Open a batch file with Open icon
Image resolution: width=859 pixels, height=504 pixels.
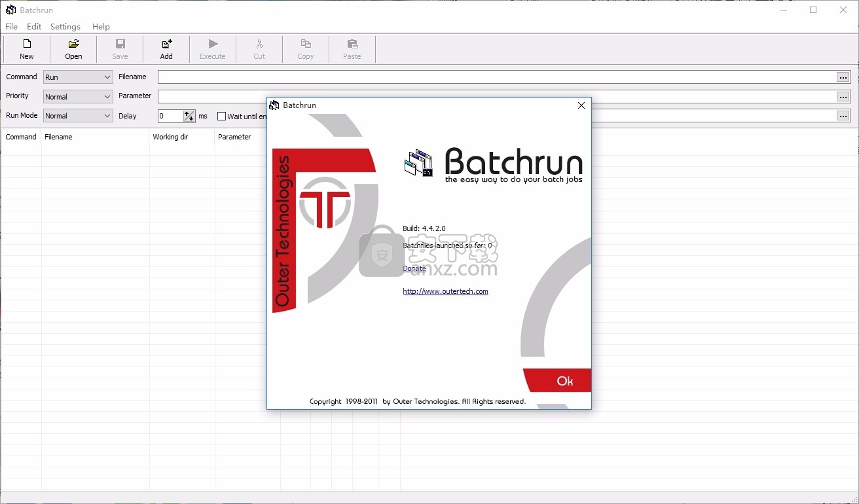tap(73, 44)
